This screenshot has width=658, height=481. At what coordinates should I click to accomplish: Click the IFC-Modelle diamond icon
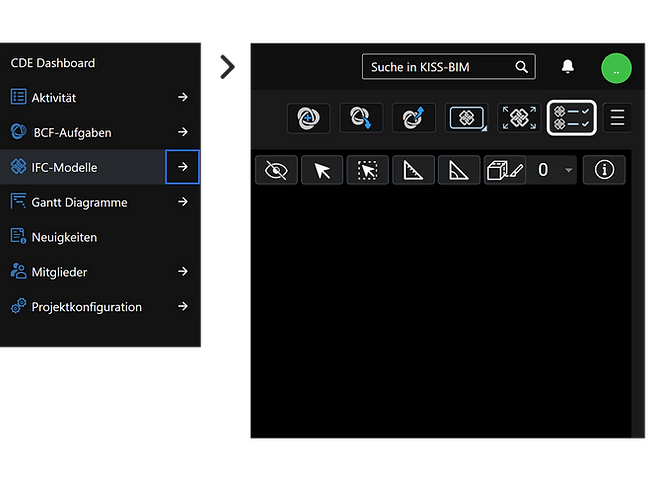click(x=18, y=166)
